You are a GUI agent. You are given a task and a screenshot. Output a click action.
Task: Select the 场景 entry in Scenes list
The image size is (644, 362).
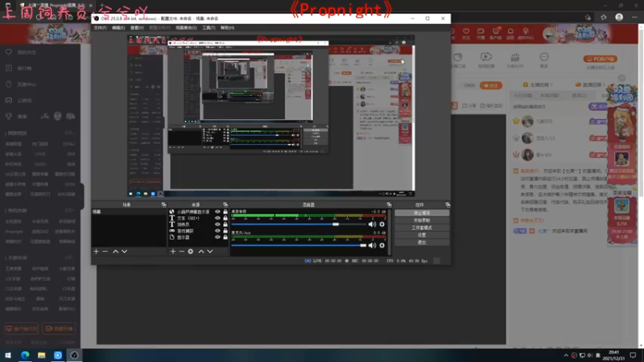(x=129, y=212)
